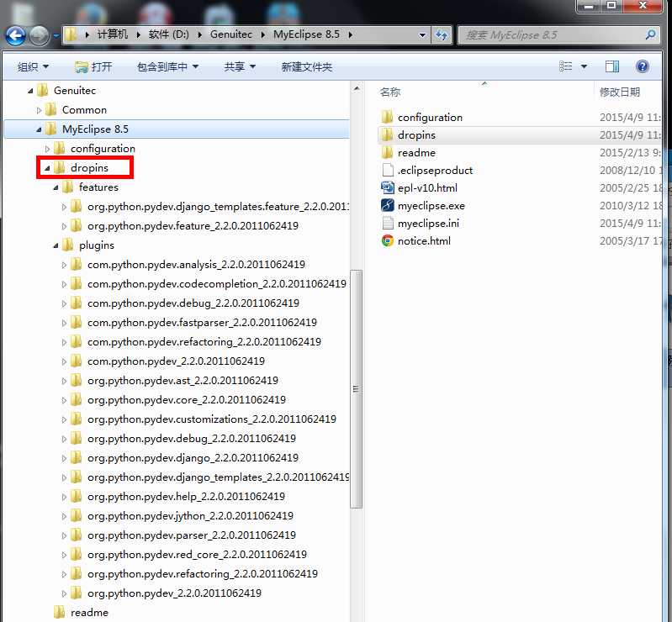Sort by the 修改日期 column header
Screen dimensions: 672x622
(619, 92)
